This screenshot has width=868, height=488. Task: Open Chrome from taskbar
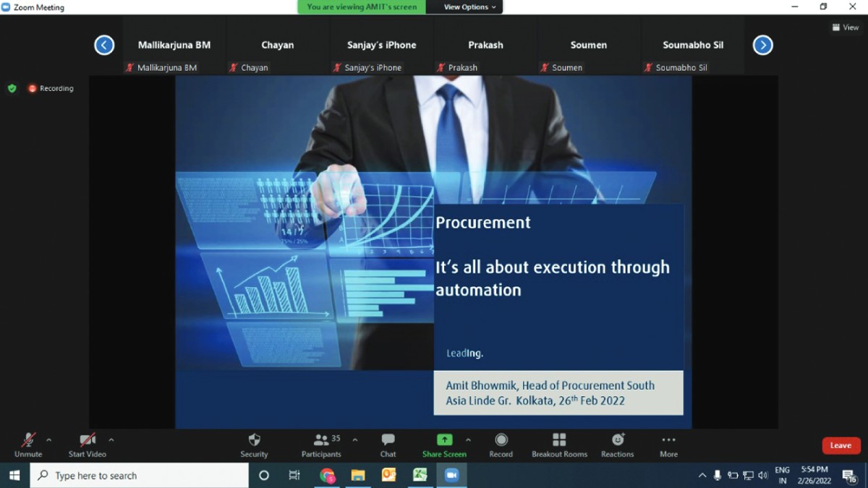coord(328,475)
